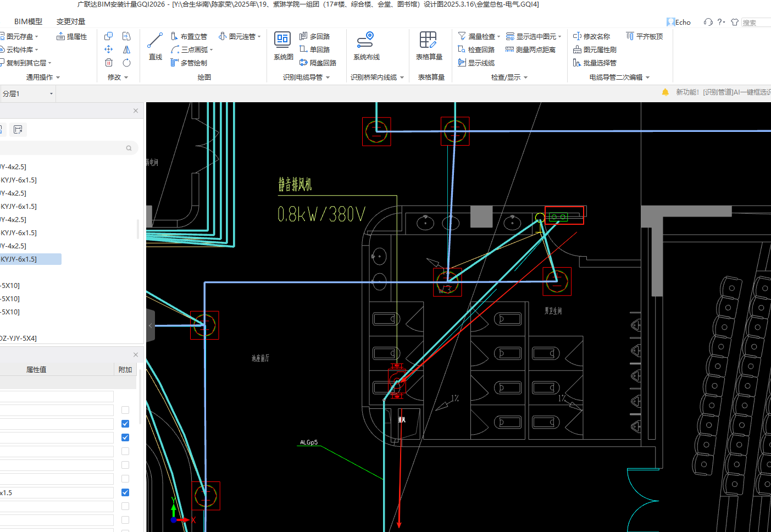Close the component list panel
Viewport: 771px width, 532px height.
(x=136, y=110)
